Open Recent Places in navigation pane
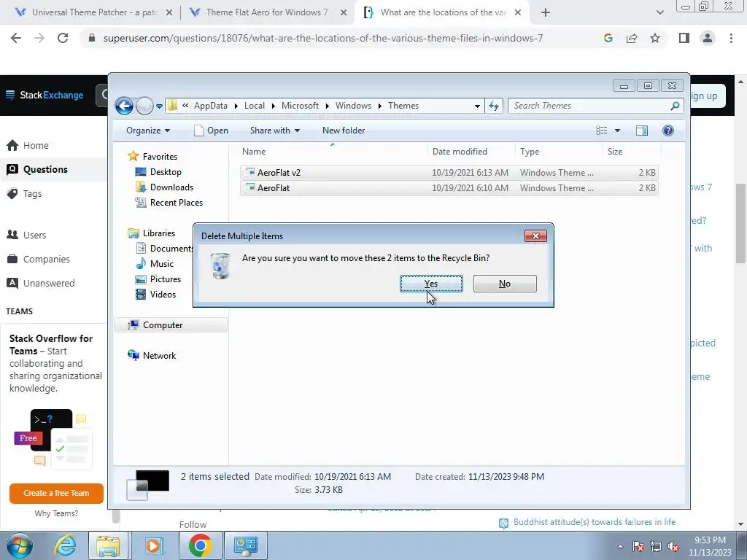This screenshot has width=747, height=560. 177,203
